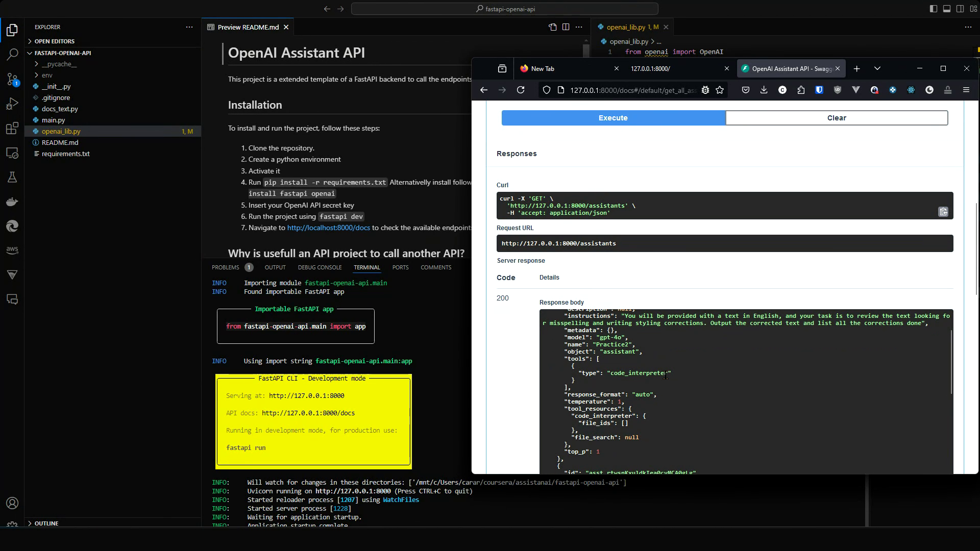980x551 pixels.
Task: Split the README preview editor right
Action: pos(566,27)
